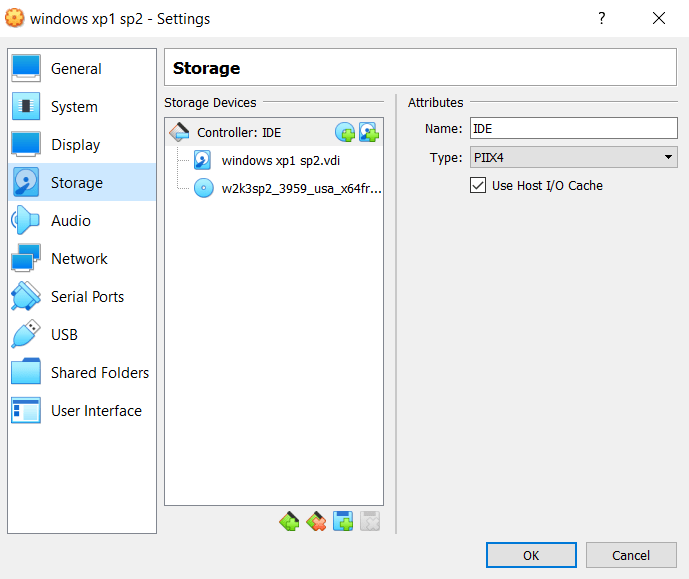Click the IDE controller icon in the device tree

pos(180,132)
